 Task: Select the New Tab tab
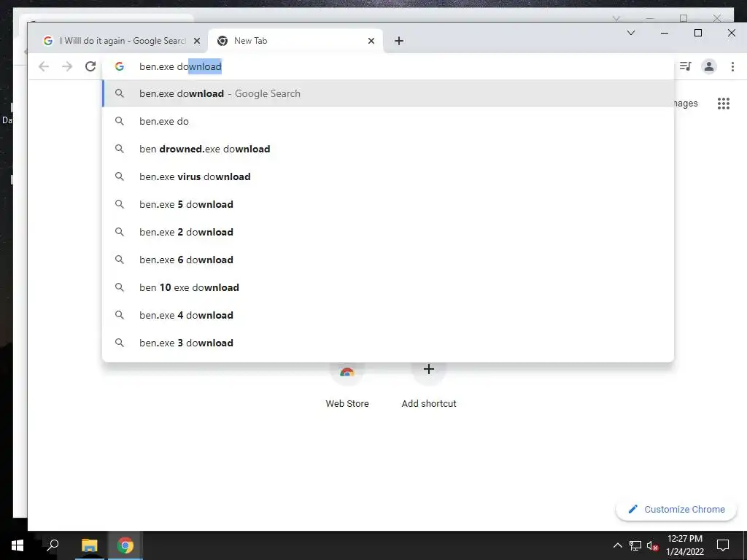point(295,41)
